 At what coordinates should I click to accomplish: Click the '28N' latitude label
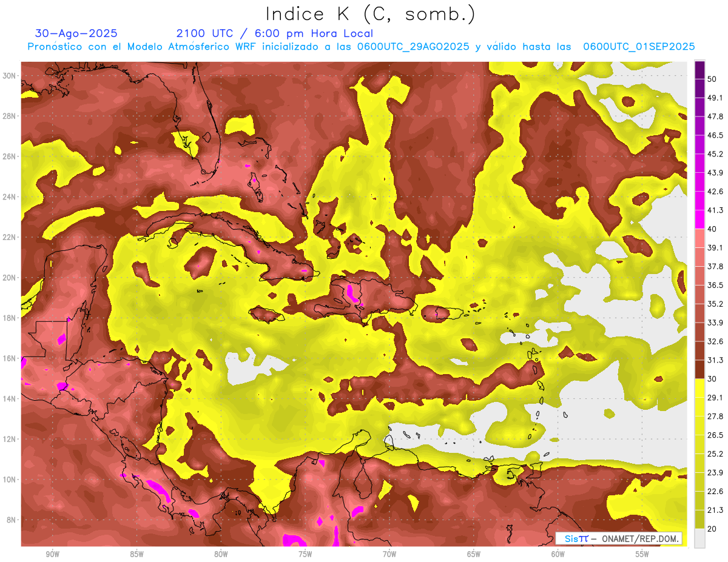[9, 116]
